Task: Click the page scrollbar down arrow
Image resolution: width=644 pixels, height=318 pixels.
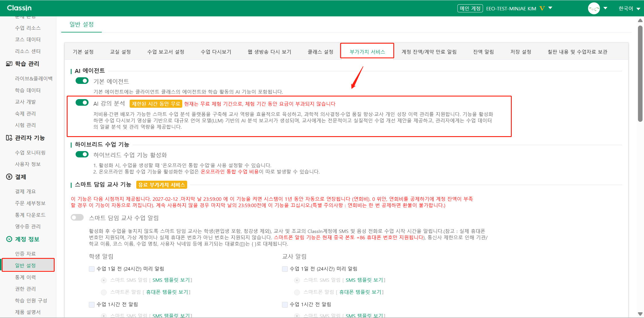Action: 640,314
